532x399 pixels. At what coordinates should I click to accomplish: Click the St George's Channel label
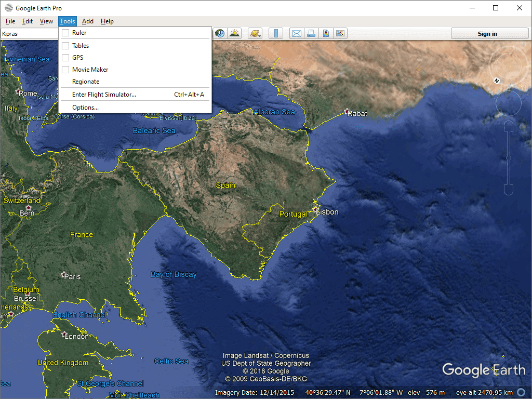click(110, 383)
